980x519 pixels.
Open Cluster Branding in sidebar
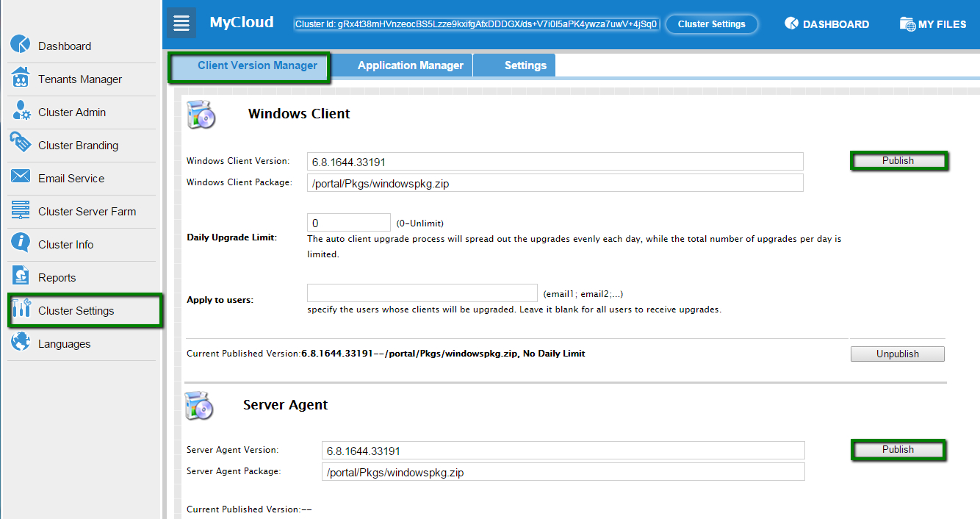pyautogui.click(x=78, y=146)
